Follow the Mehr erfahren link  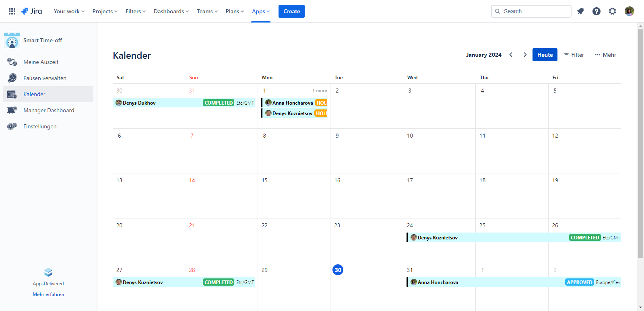coord(48,295)
